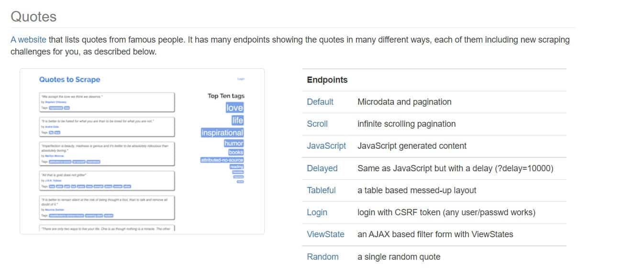
Task: Click the Endpoints table header
Action: tap(327, 80)
